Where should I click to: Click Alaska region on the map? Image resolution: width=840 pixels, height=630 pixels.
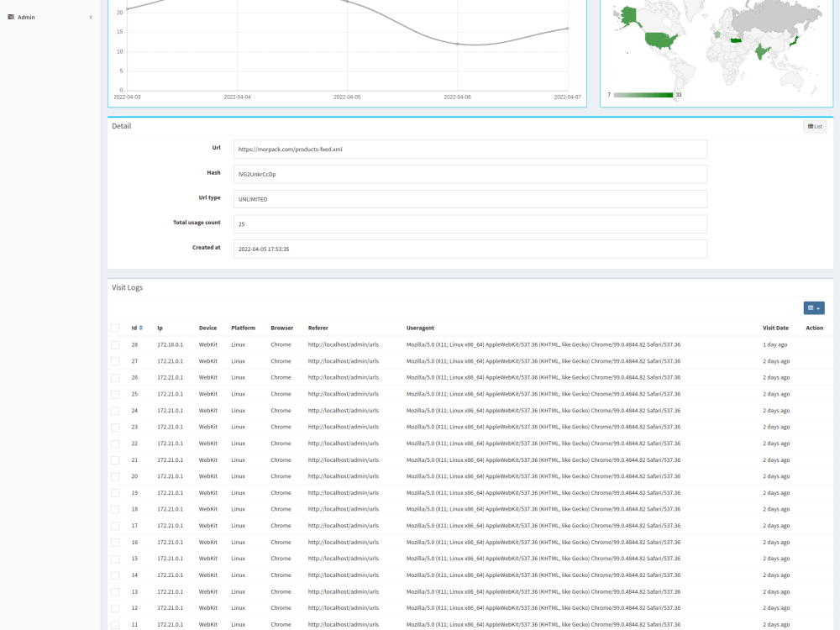click(629, 16)
